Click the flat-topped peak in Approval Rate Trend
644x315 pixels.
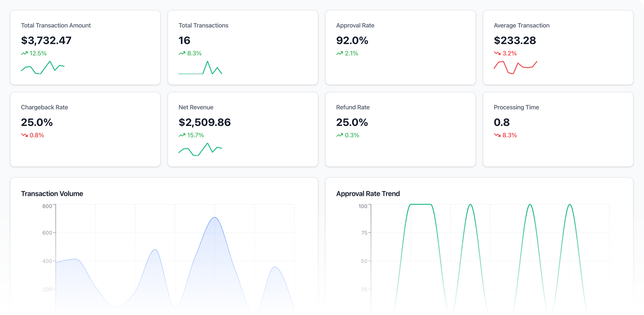(421, 204)
